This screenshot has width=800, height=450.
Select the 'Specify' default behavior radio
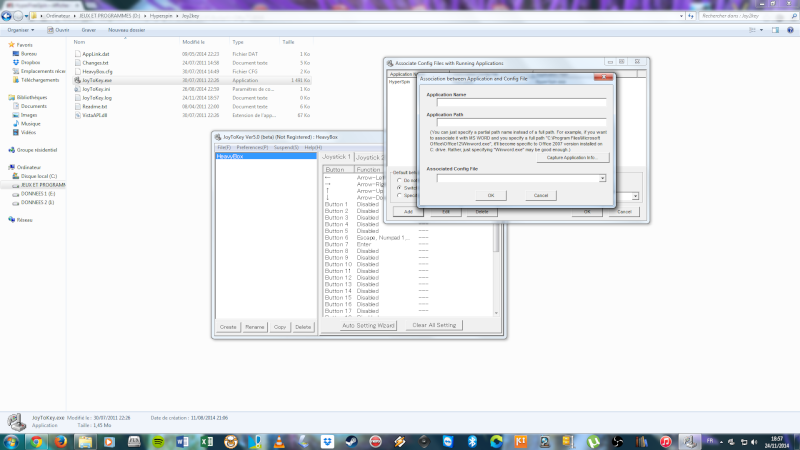click(399, 195)
